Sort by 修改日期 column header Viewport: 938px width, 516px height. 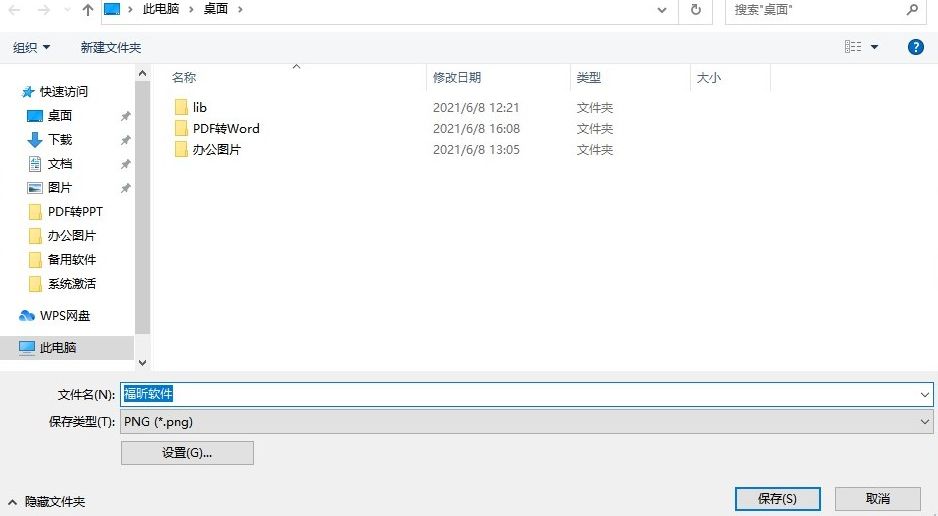coord(457,77)
